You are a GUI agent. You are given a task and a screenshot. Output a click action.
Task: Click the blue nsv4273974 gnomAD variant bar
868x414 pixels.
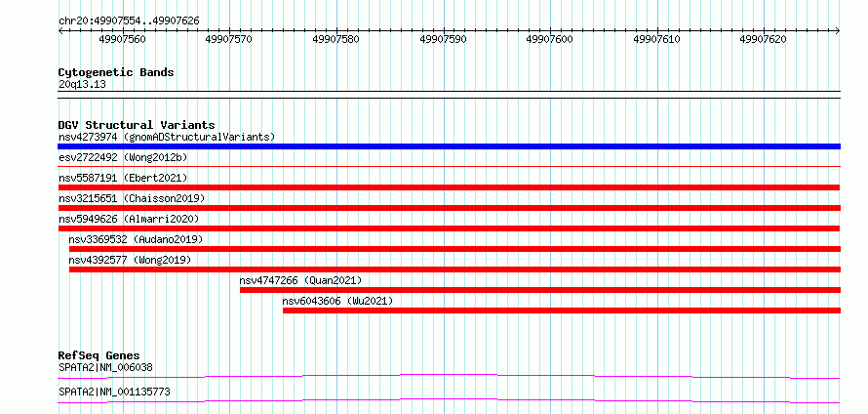click(x=449, y=146)
